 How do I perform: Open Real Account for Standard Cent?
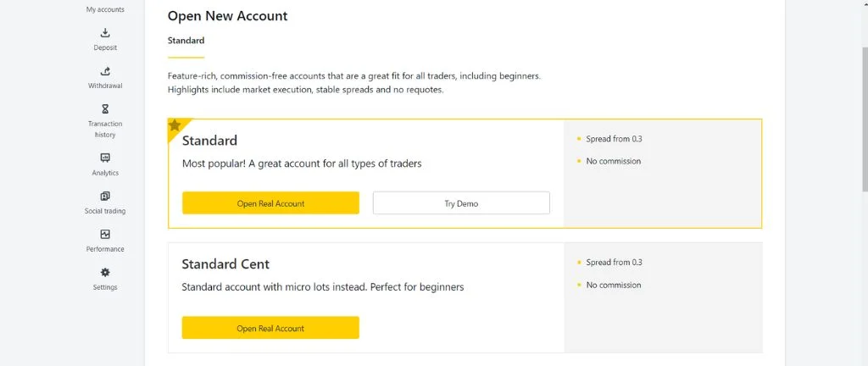point(270,328)
